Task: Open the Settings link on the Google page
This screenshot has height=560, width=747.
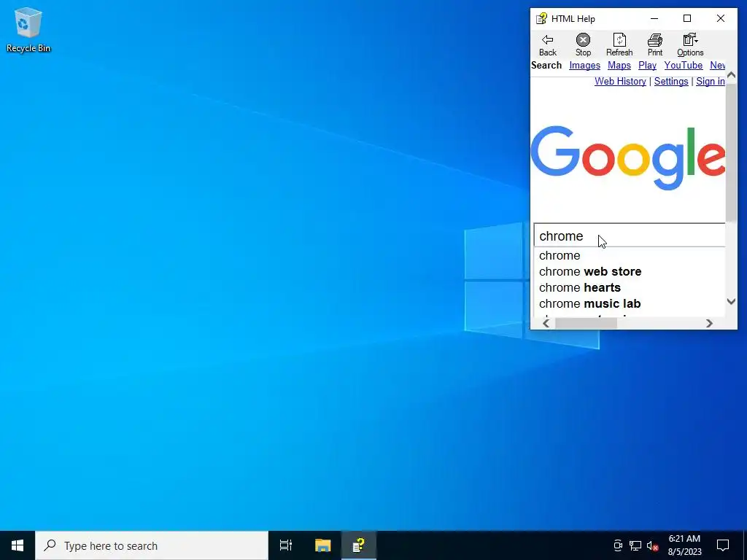Action: tap(671, 82)
